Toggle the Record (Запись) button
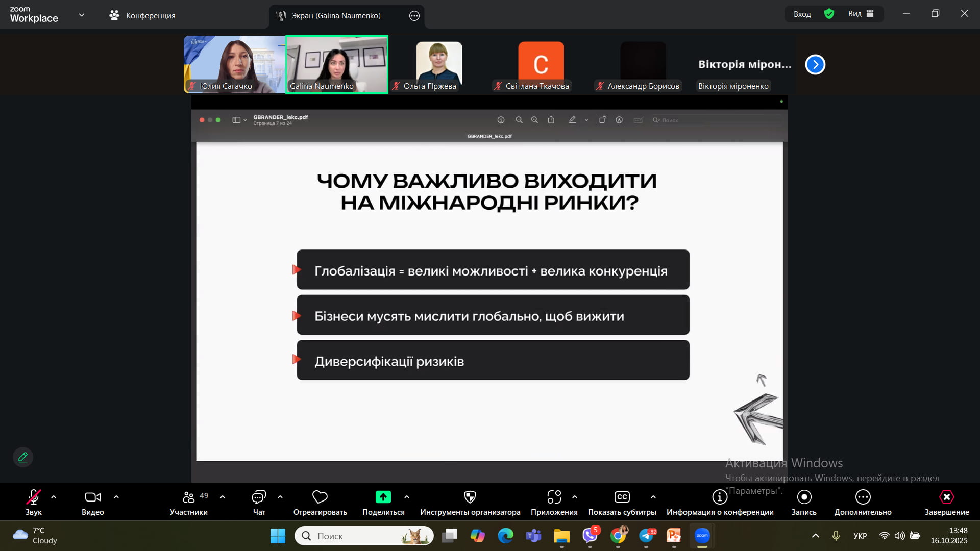This screenshot has width=980, height=551. tap(804, 497)
